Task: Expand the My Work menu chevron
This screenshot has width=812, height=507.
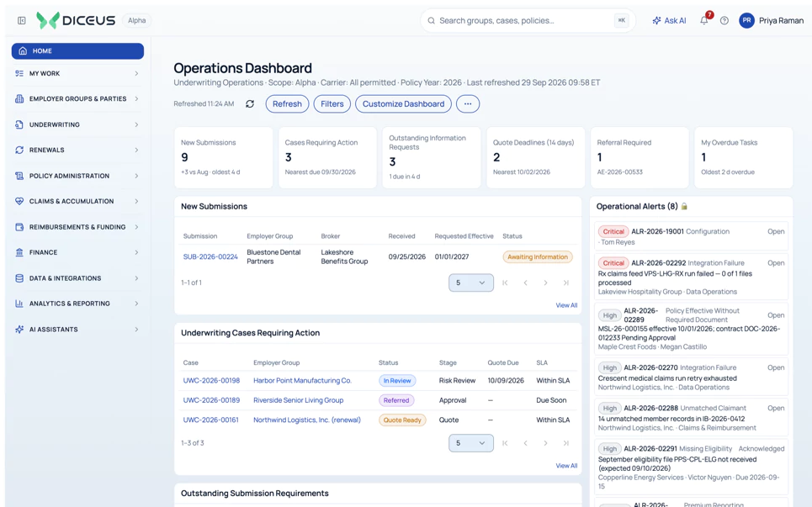Action: click(136, 73)
